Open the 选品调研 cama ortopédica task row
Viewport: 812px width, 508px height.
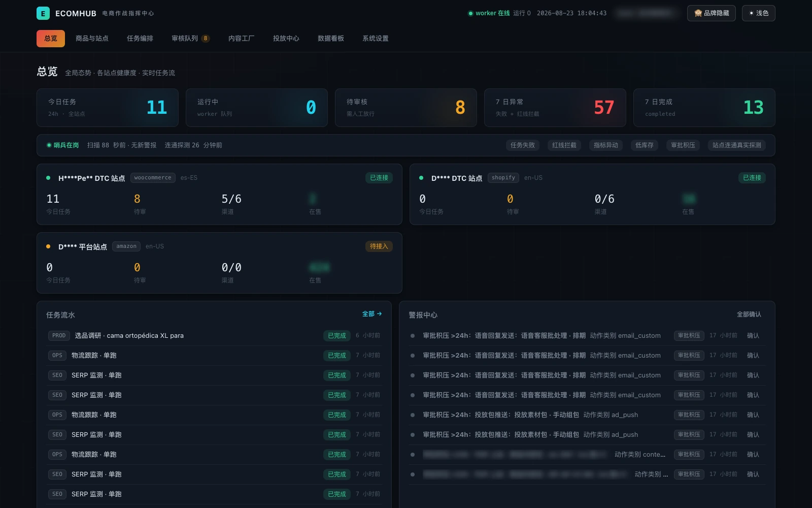point(214,336)
